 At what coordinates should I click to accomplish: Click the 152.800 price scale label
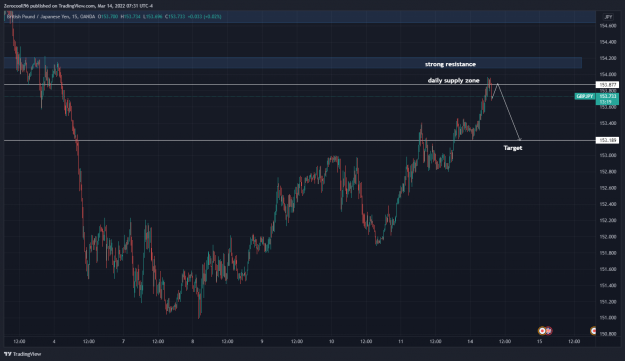[607, 172]
